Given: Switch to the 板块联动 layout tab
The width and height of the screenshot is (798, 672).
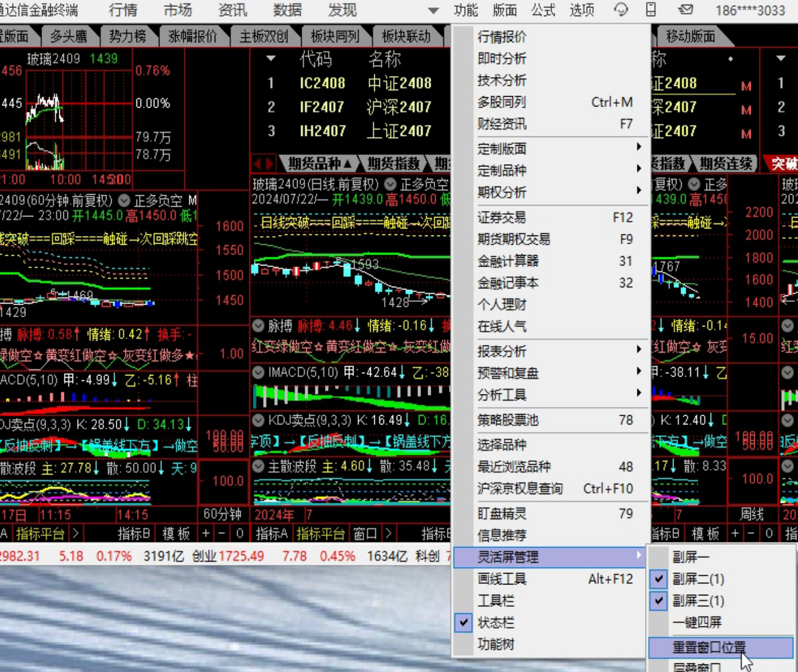Looking at the screenshot, I should pyautogui.click(x=406, y=36).
